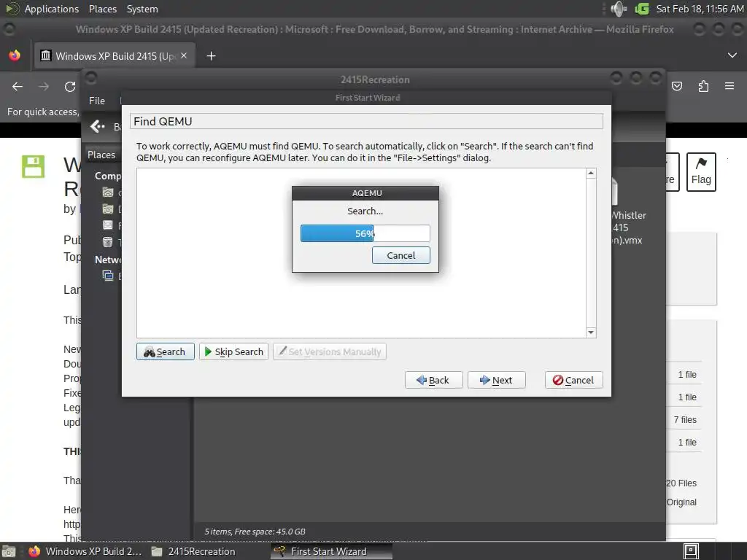Click the "20 Files" link
The height and width of the screenshot is (560, 747).
pyautogui.click(x=682, y=483)
